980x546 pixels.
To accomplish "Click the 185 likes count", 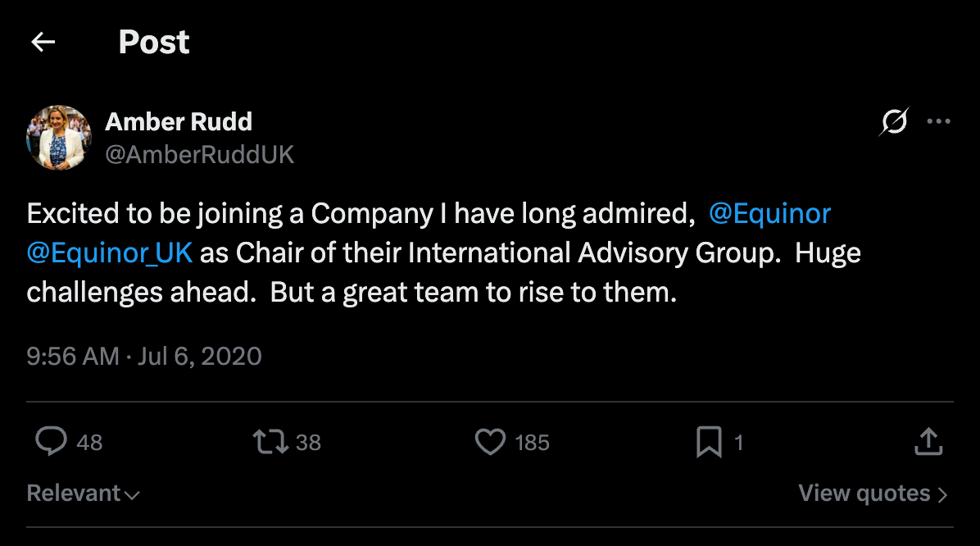I will point(532,443).
